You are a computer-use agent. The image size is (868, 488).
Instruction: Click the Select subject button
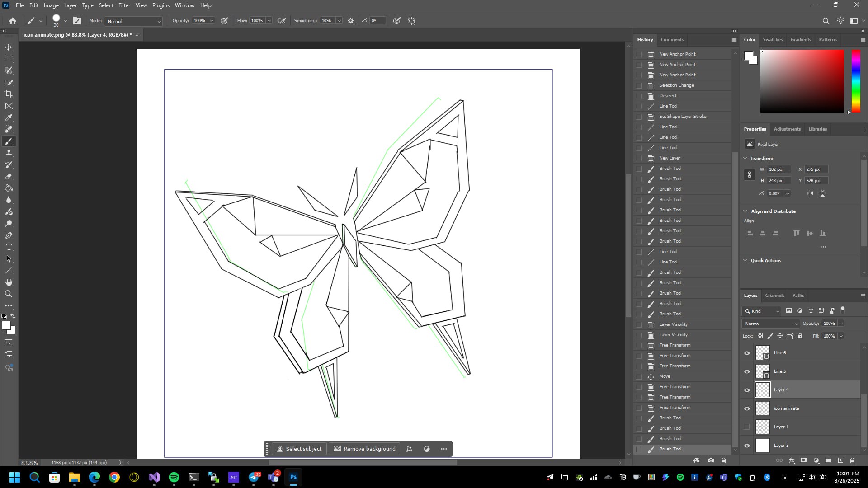(x=299, y=449)
